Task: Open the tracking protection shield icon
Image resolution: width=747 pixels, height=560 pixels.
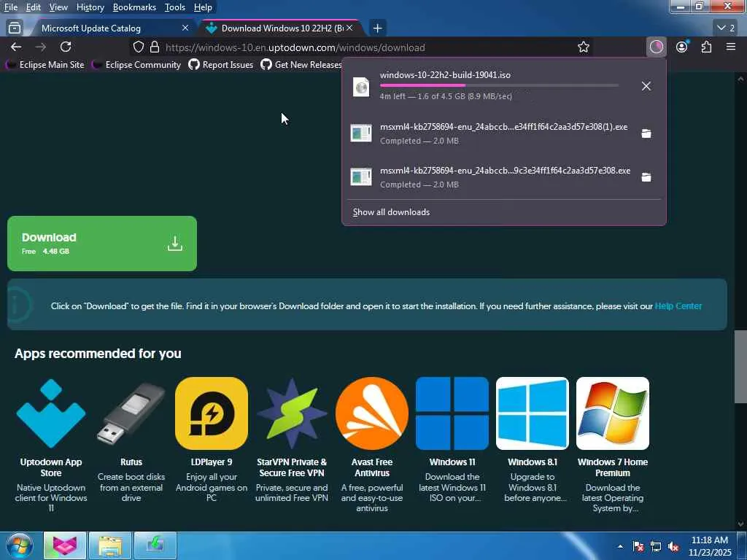Action: point(138,47)
